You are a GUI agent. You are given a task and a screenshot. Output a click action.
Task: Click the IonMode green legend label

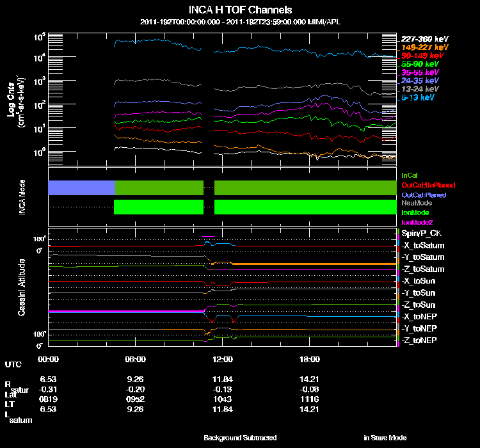415,212
